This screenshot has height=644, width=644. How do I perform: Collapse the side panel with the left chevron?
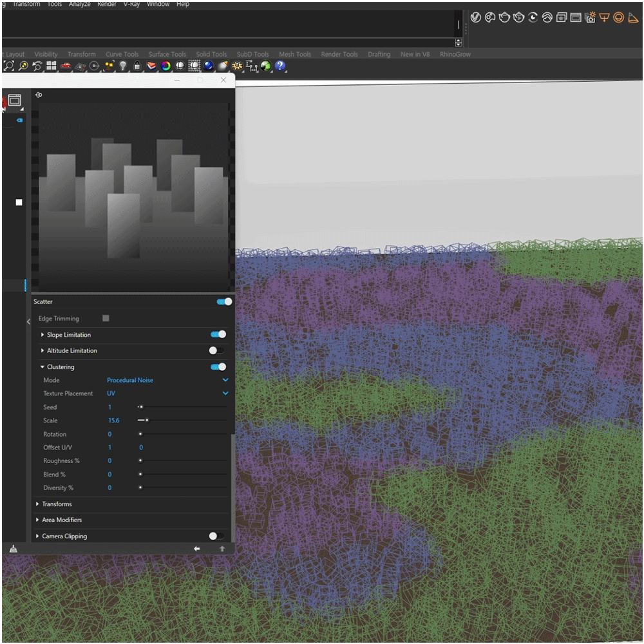(28, 321)
